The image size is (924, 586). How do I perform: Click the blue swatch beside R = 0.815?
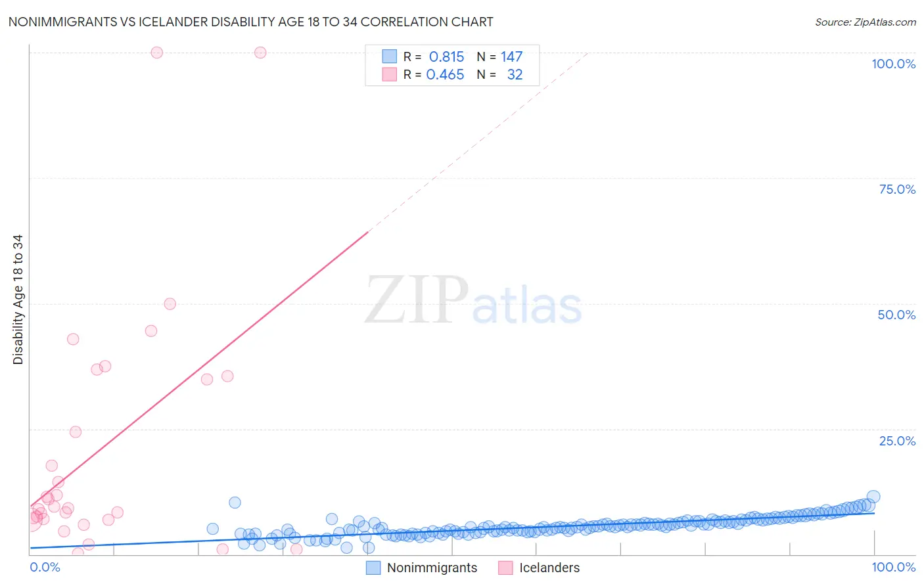390,56
